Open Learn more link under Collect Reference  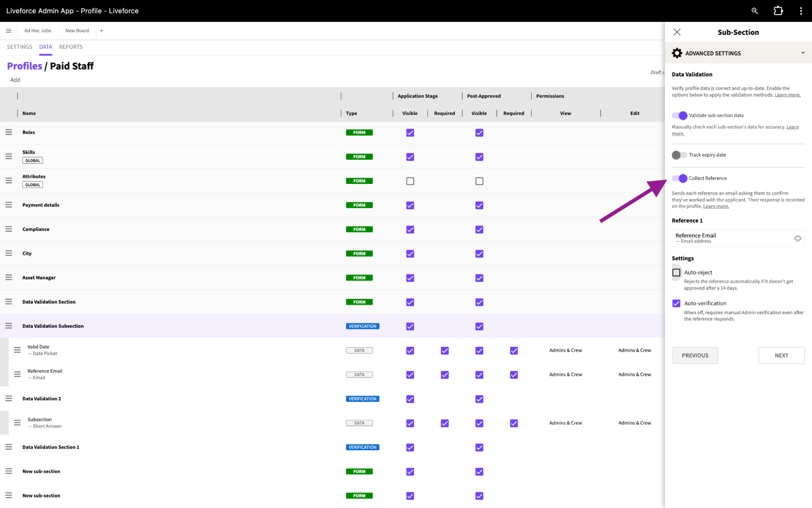[716, 206]
